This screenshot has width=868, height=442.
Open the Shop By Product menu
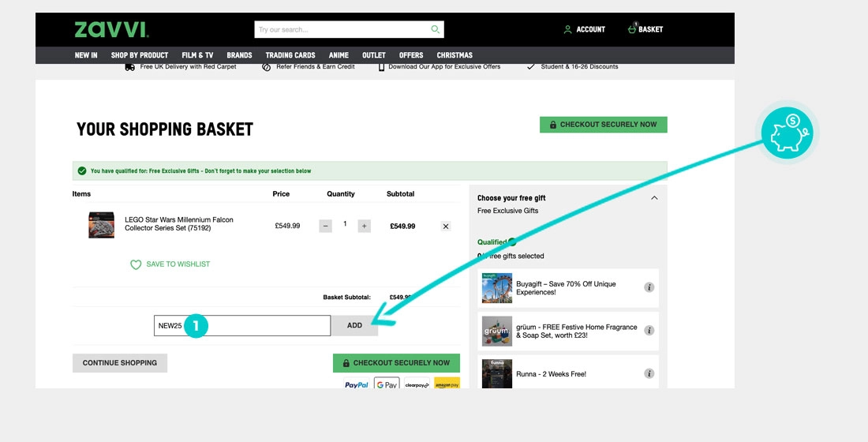[x=140, y=55]
